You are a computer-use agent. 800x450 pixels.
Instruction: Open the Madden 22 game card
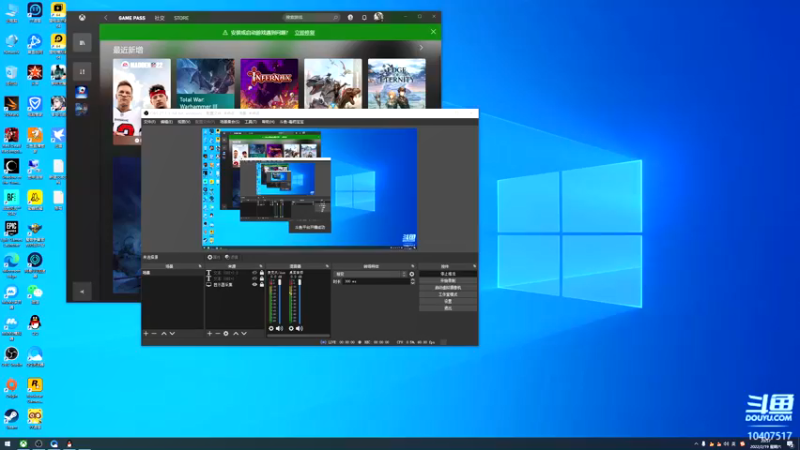142,84
